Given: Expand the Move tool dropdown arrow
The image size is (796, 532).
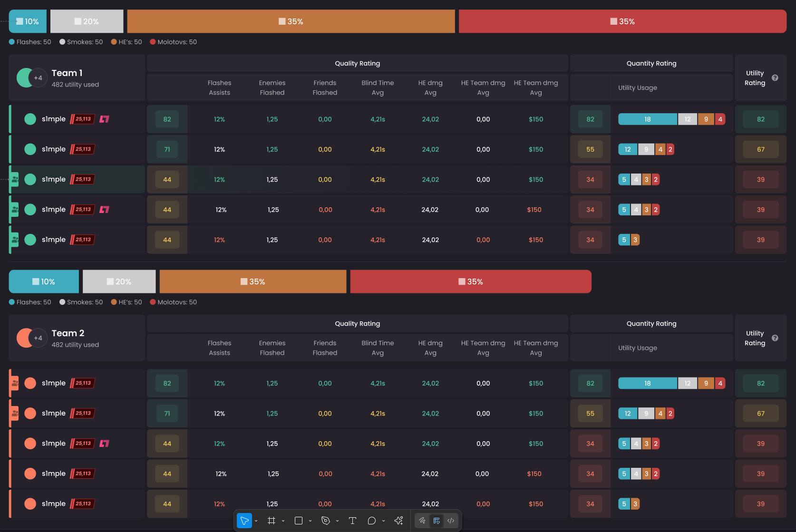Looking at the screenshot, I should (x=256, y=521).
